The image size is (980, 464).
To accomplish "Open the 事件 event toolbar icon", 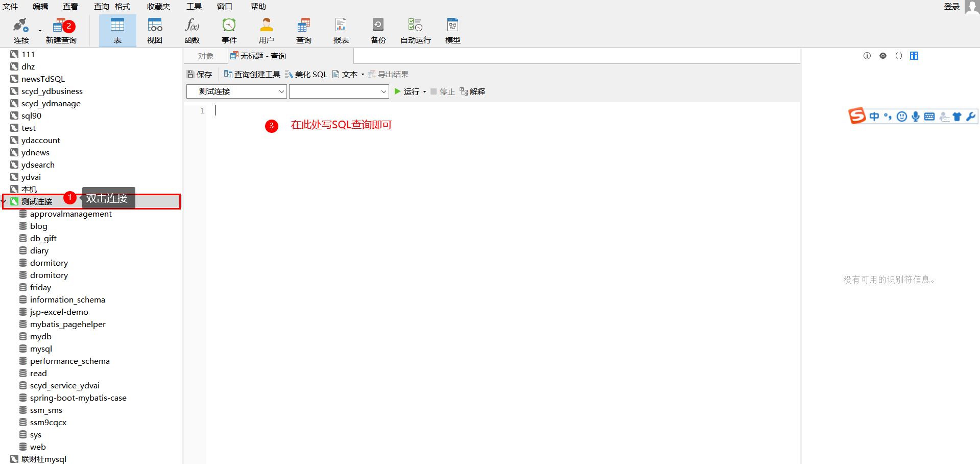I will tap(229, 31).
